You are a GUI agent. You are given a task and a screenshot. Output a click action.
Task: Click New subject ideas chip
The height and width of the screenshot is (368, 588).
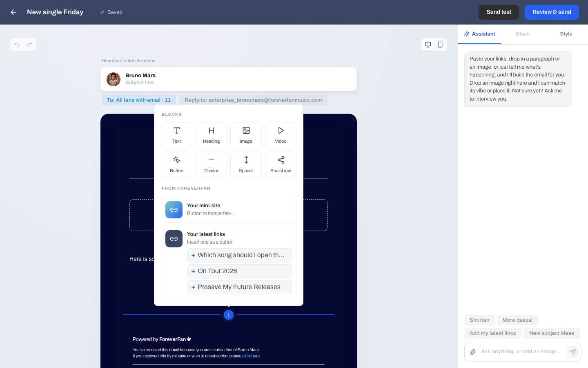click(552, 333)
